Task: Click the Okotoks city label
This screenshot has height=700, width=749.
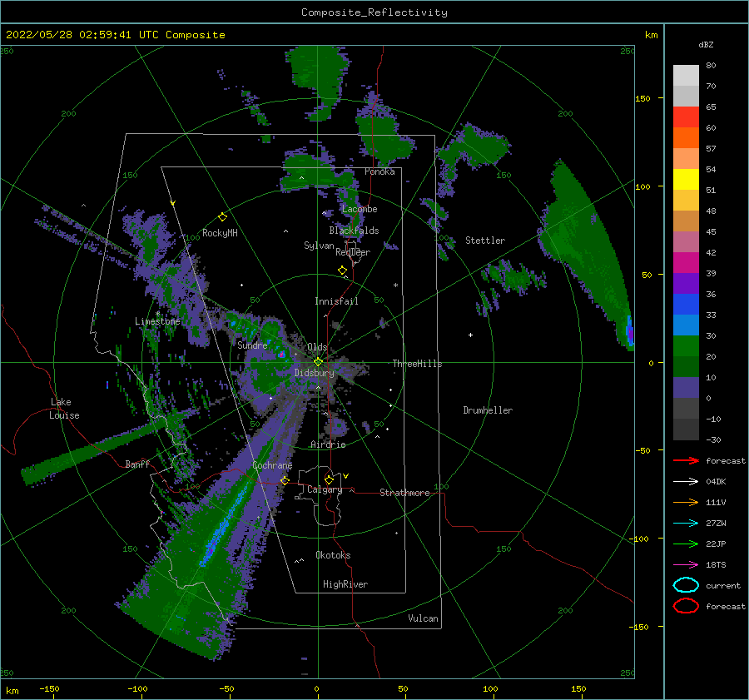Action: [x=333, y=556]
